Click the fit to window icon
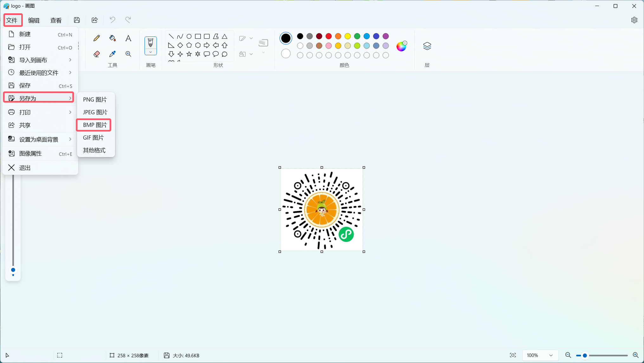 pos(513,355)
